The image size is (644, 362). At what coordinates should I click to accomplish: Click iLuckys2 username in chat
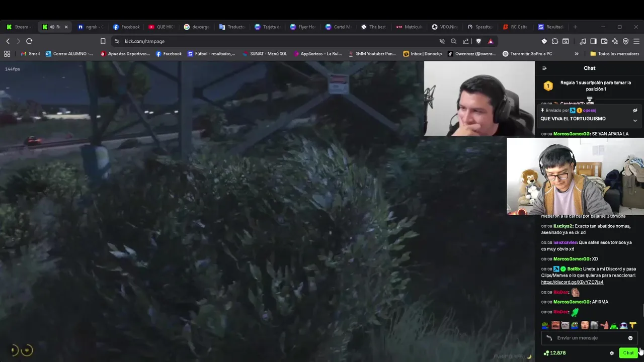tap(562, 226)
